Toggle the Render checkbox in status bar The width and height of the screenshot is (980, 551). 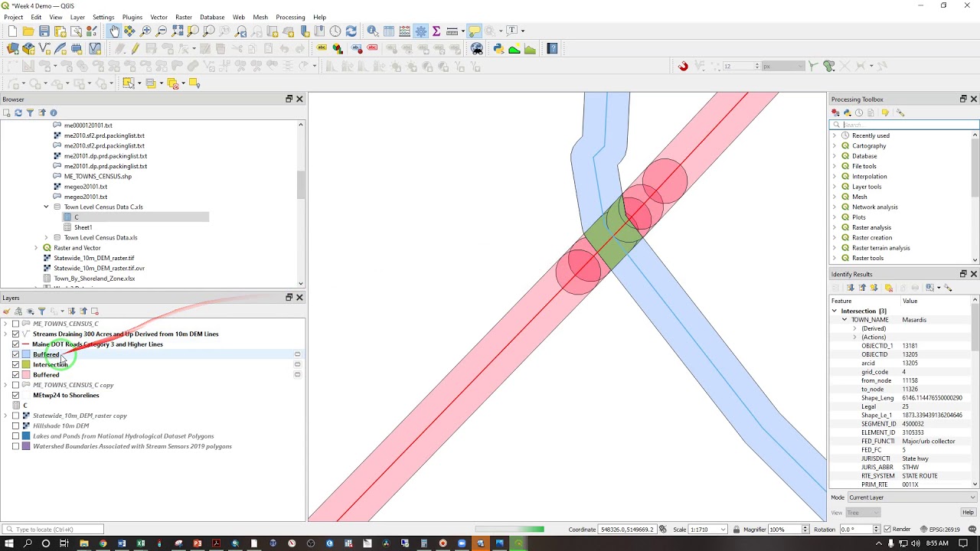(x=887, y=530)
